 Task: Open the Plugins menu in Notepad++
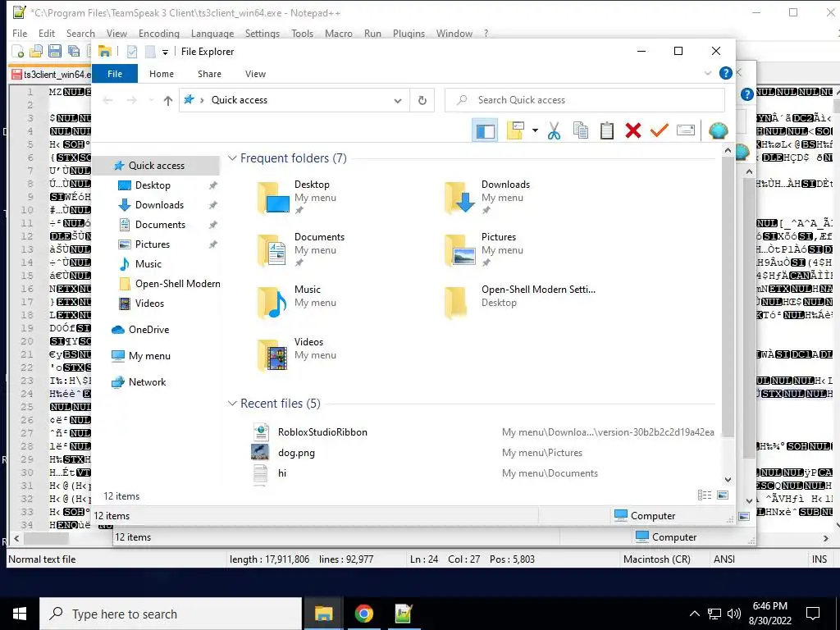409,33
